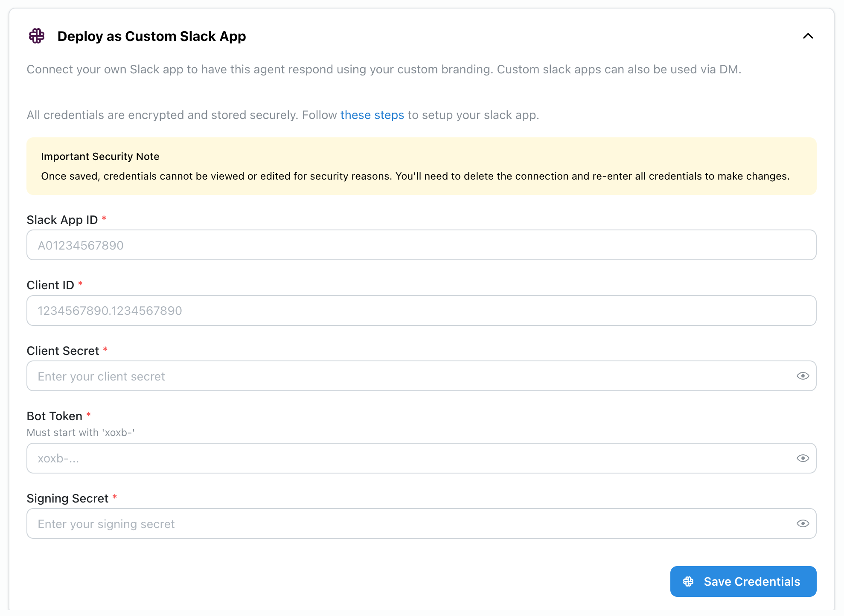Click the Bot Token required asterisk

pos(88,414)
